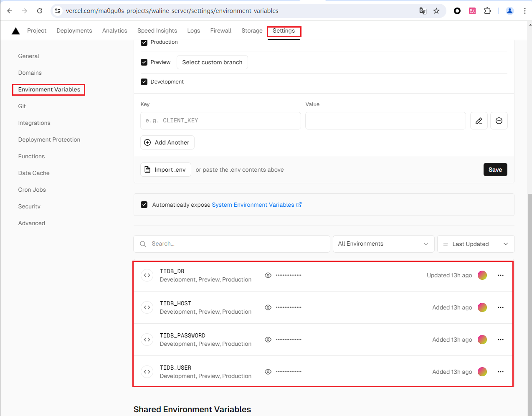Viewport: 532px width, 416px height.
Task: Open the All Environments dropdown
Action: 383,244
